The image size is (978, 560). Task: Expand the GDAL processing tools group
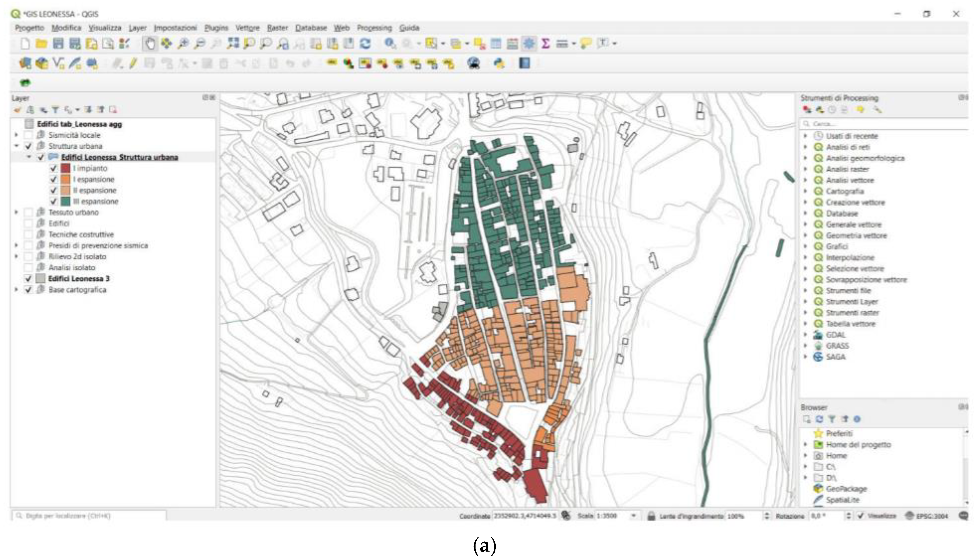[805, 335]
